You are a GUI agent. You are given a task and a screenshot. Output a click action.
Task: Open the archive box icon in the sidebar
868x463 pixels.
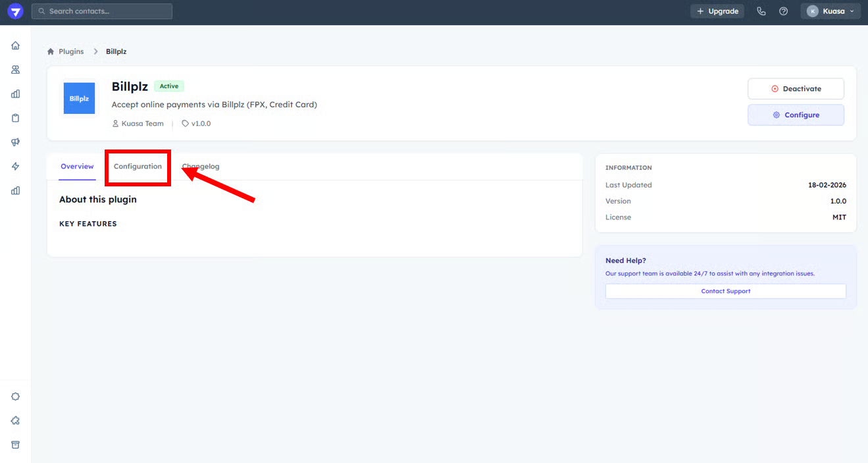(x=15, y=445)
